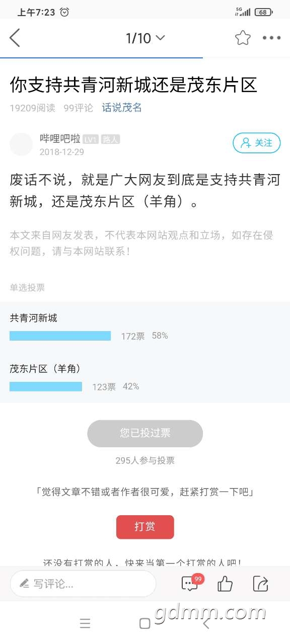This screenshot has width=290, height=644.
Task: Open the author name 哔哩吧啦 profile
Action: point(60,139)
